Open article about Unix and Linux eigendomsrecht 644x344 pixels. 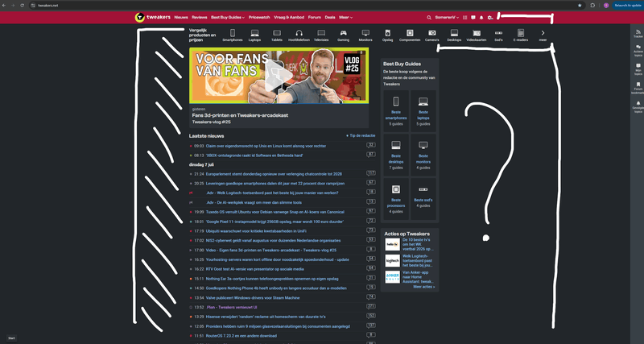pyautogui.click(x=266, y=146)
